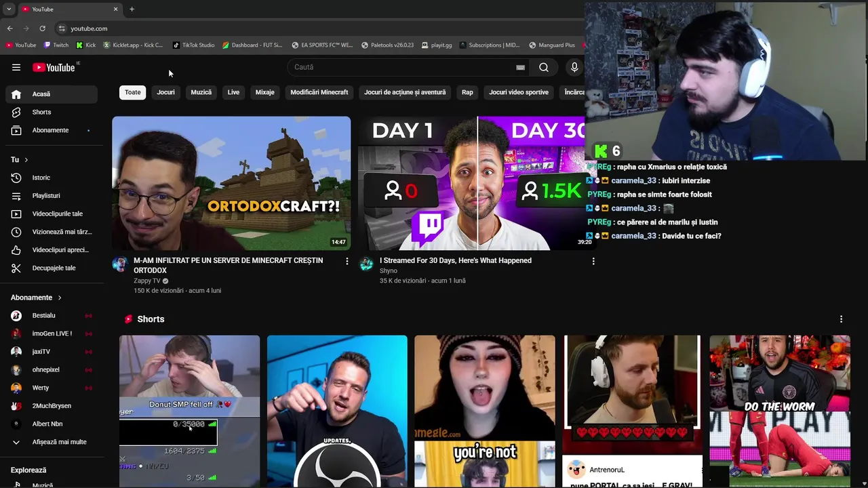Open the Kick bookmark

pos(86,45)
